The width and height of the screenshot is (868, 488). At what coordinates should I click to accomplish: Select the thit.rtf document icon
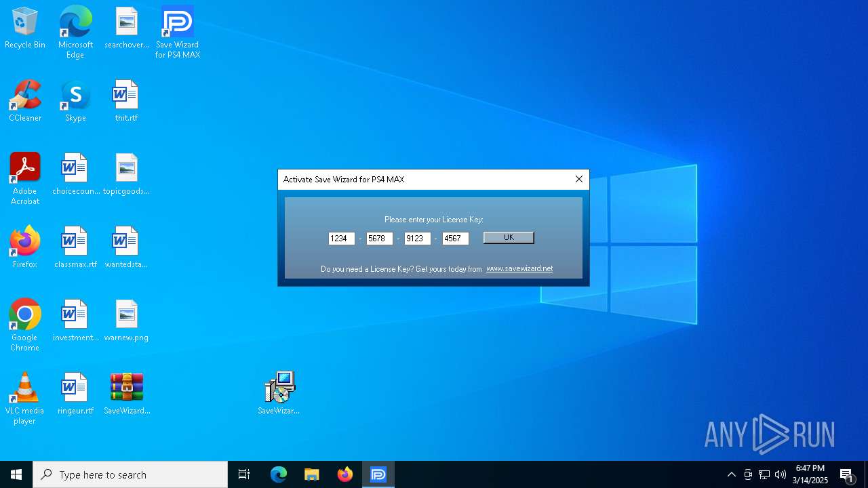(126, 102)
